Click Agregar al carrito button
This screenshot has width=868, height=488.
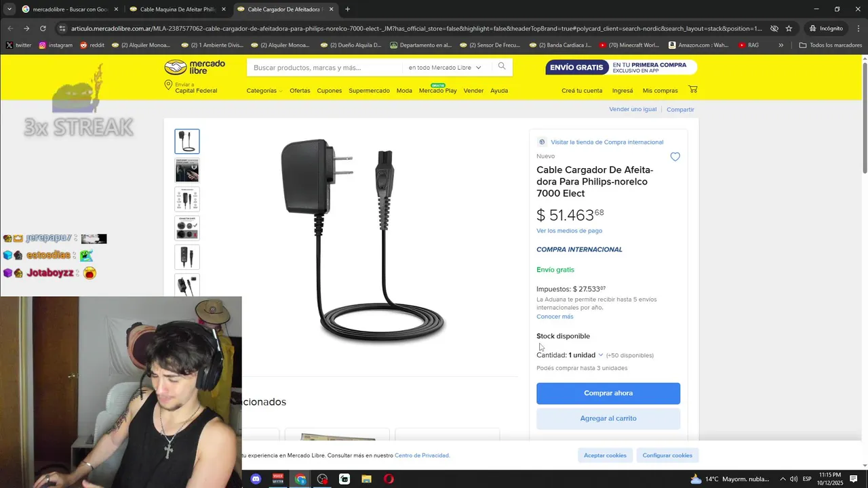608,418
